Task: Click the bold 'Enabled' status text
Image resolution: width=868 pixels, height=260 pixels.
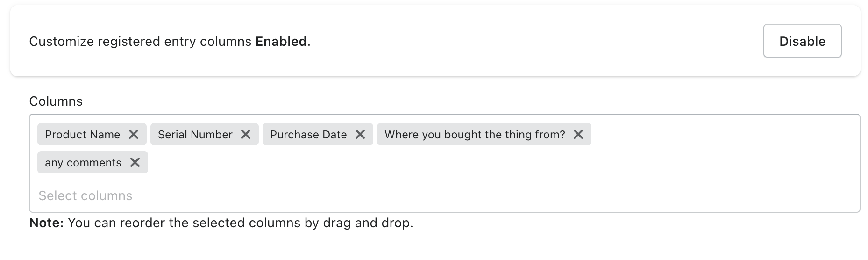Action: click(281, 42)
